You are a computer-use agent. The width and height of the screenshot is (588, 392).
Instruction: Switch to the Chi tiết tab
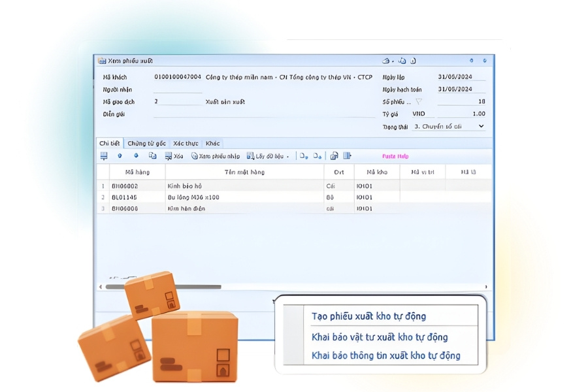[x=109, y=143]
